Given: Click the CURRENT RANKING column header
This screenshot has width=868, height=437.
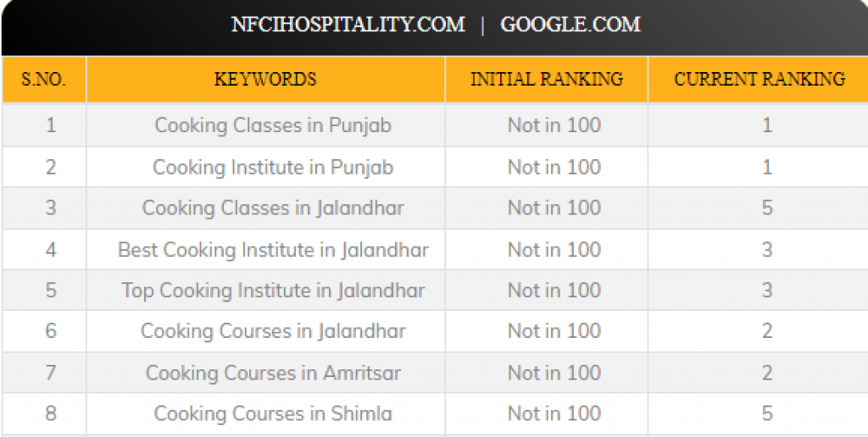Looking at the screenshot, I should pos(759,79).
